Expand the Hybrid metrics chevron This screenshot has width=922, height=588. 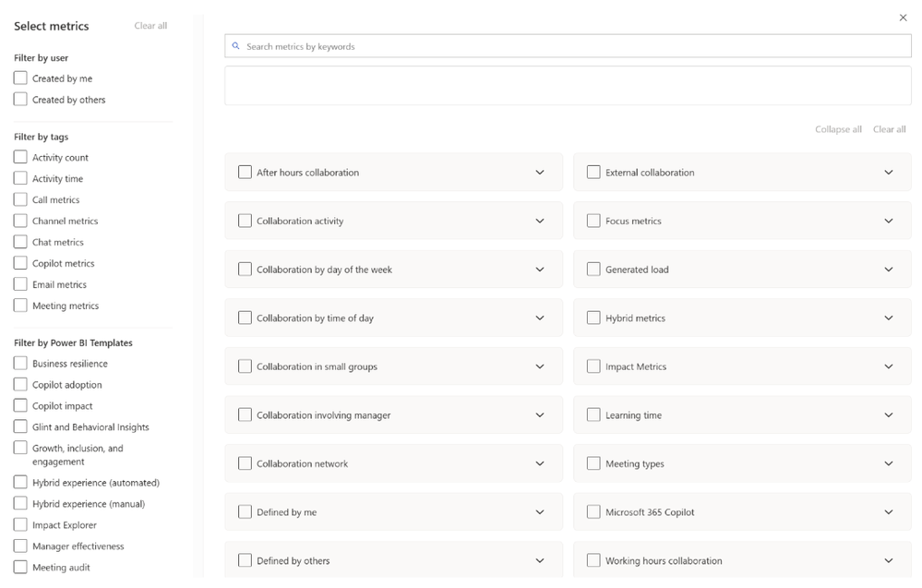click(x=889, y=318)
